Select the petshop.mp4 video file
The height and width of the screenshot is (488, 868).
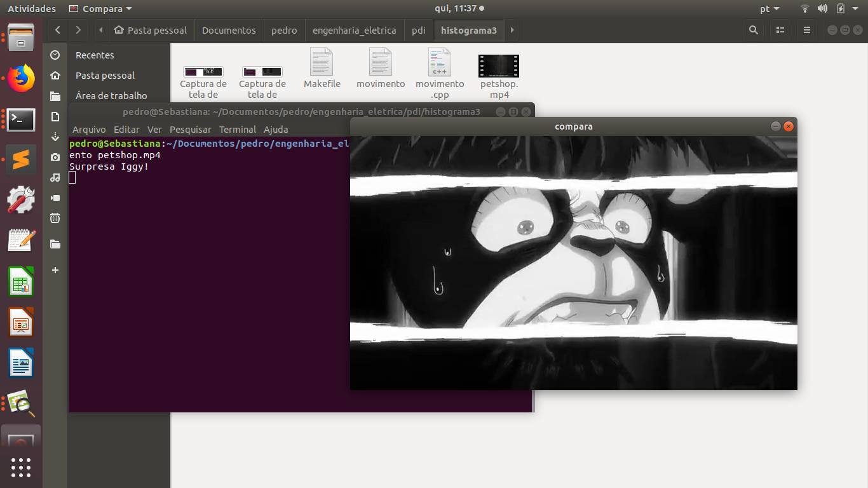[x=499, y=76]
